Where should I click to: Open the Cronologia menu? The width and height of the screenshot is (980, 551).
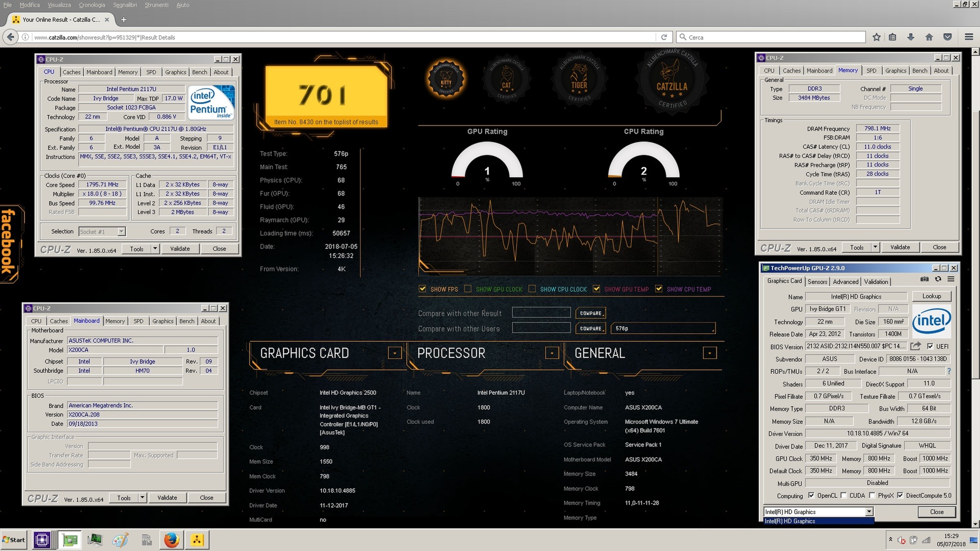click(x=92, y=5)
